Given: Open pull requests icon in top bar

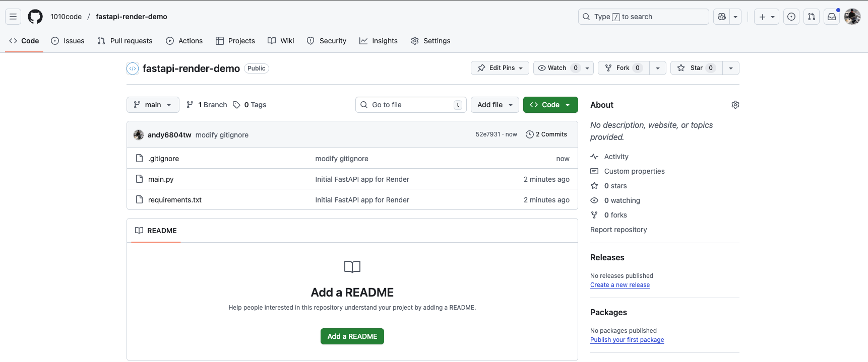Looking at the screenshot, I should click(812, 17).
